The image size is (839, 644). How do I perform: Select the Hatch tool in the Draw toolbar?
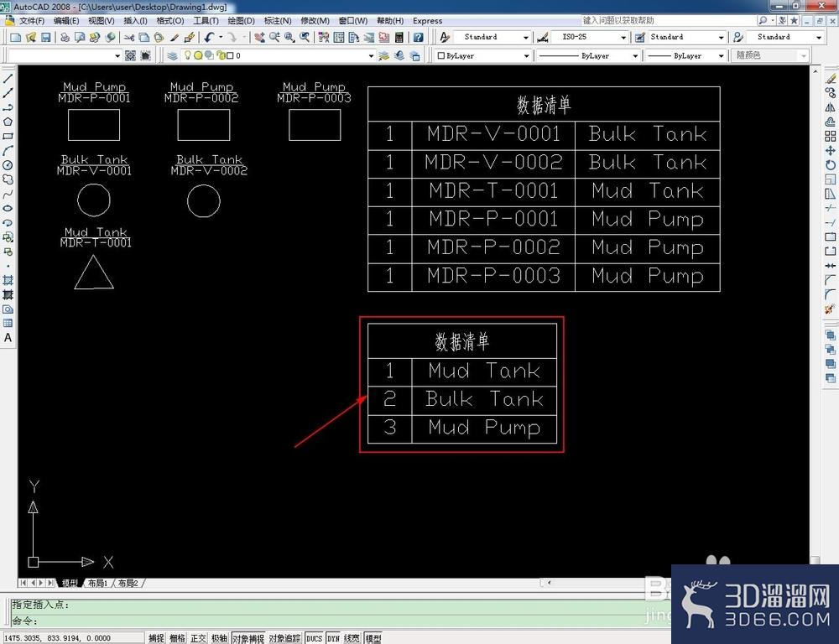[8, 280]
